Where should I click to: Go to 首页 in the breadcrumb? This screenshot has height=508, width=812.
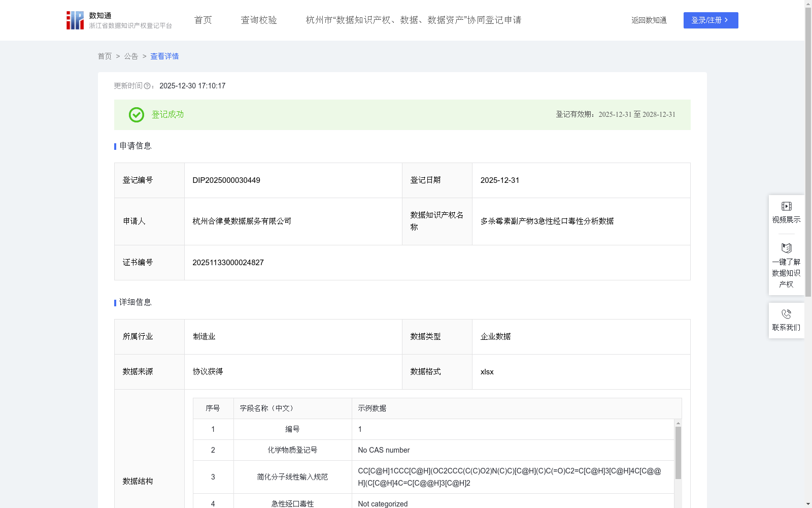tap(105, 56)
